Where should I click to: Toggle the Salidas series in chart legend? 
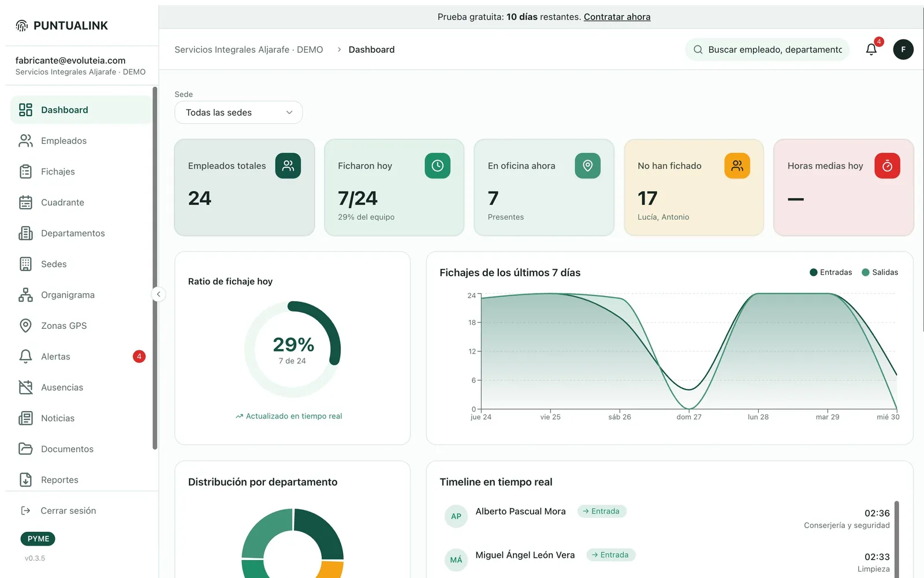880,272
